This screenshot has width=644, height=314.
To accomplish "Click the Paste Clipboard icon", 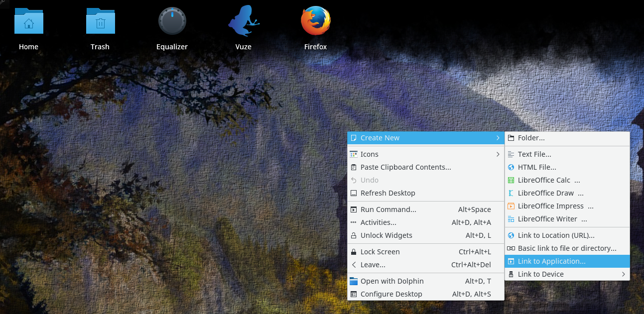I will coord(354,167).
